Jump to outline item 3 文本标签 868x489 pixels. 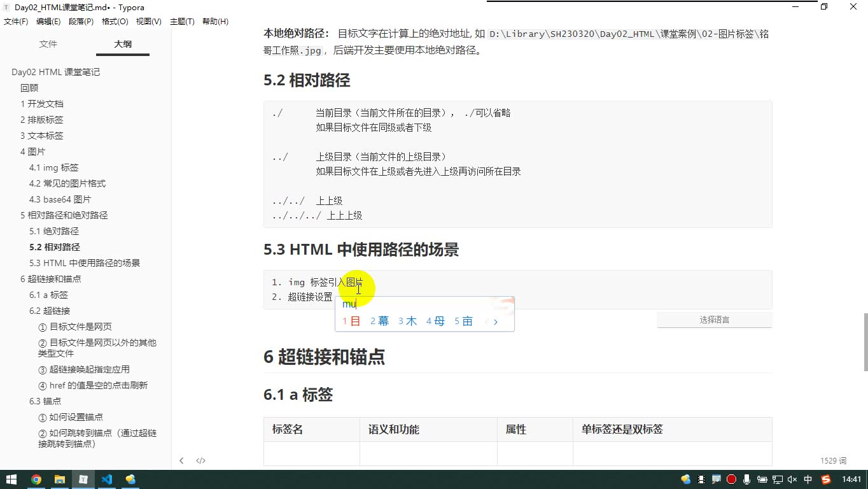click(x=42, y=136)
